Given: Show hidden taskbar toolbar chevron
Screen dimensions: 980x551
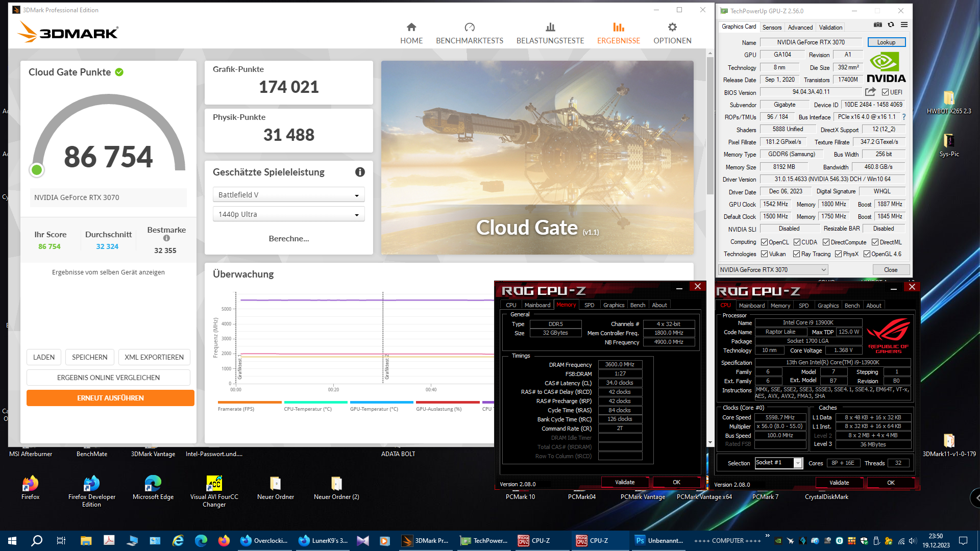Looking at the screenshot, I should (767, 535).
